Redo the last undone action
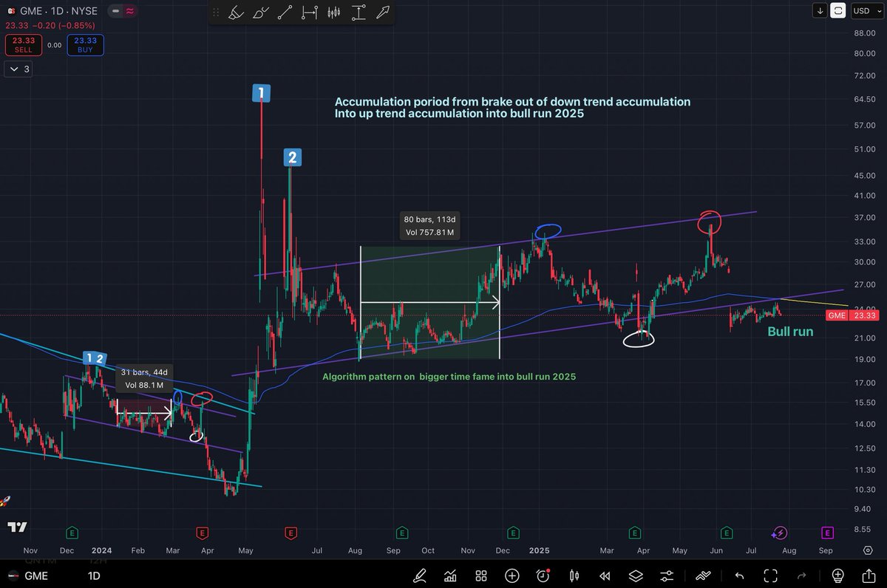This screenshot has width=887, height=588. click(801, 575)
